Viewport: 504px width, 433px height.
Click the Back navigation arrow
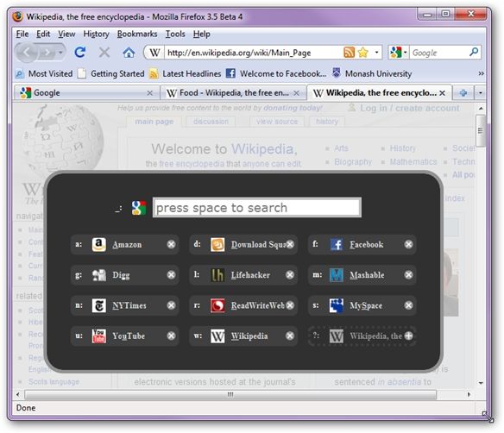(27, 52)
